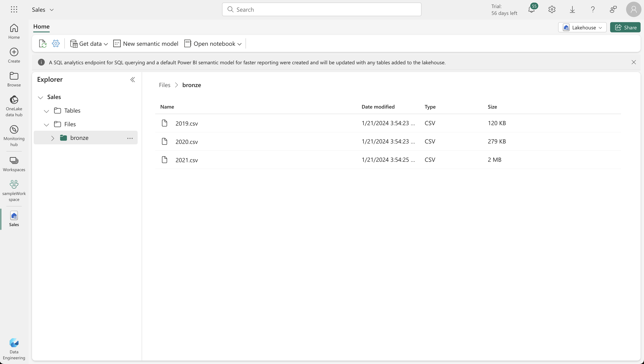The image size is (644, 364).
Task: Open Monitoring hub in sidebar
Action: coord(14,136)
